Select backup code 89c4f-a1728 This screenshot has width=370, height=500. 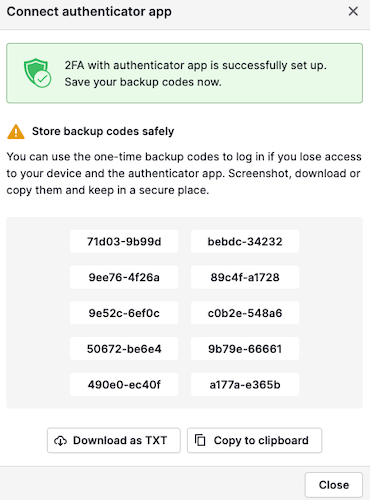coord(245,277)
